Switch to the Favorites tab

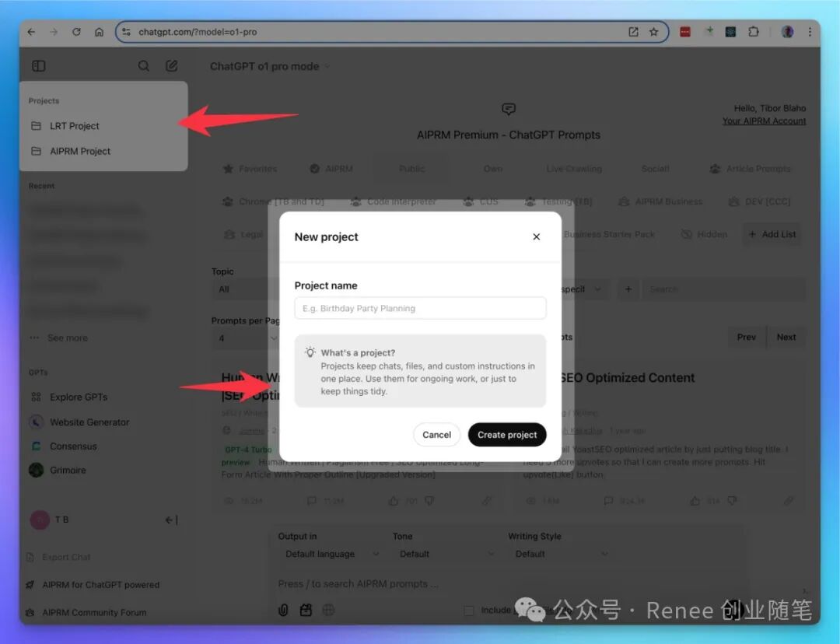click(250, 169)
